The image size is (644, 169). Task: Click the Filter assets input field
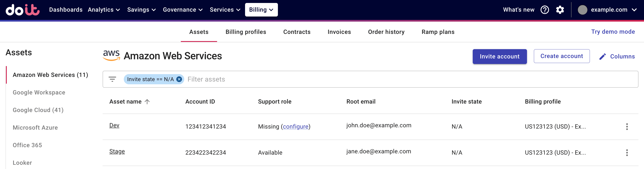400,79
